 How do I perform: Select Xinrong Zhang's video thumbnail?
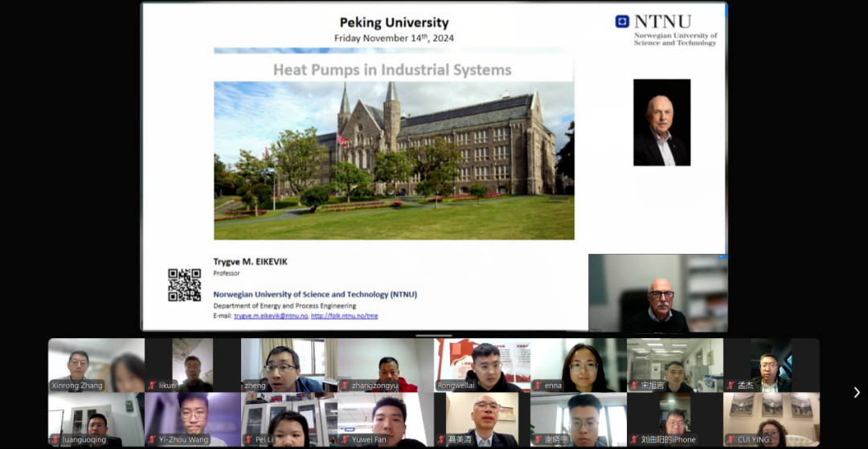[x=96, y=365]
